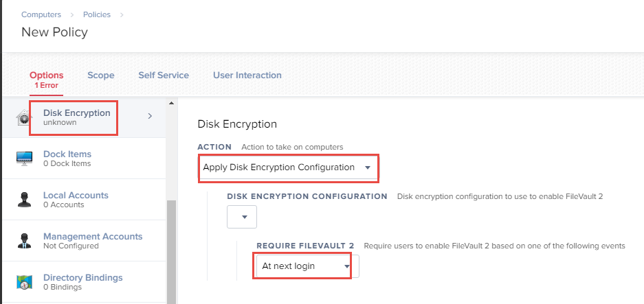
Task: Click the Local Accounts person icon
Action: tap(24, 200)
